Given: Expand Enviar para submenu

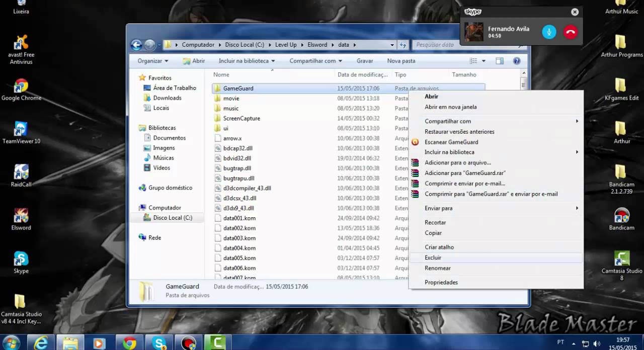Looking at the screenshot, I should [577, 208].
